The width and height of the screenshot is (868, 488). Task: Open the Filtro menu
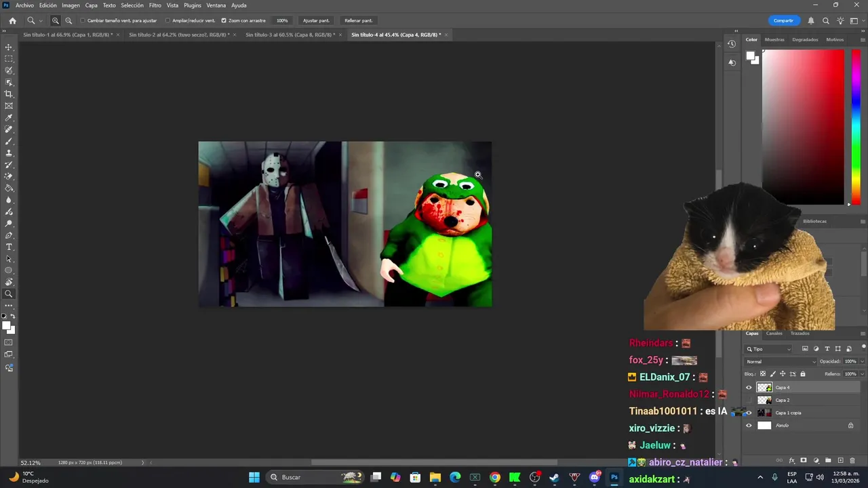[x=155, y=5]
